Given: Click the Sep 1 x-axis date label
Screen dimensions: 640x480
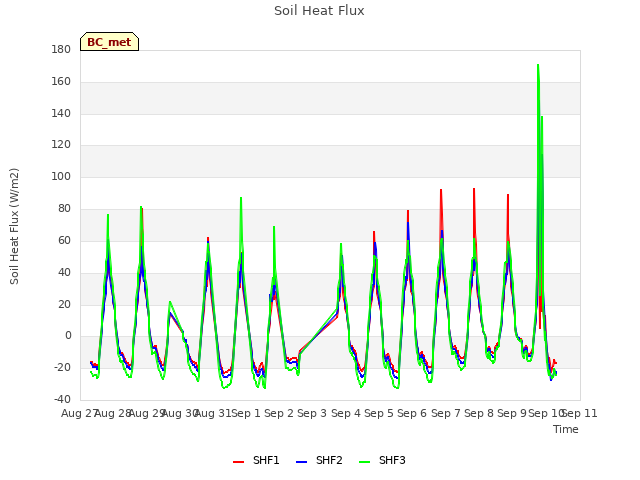Looking at the screenshot, I should (246, 413).
